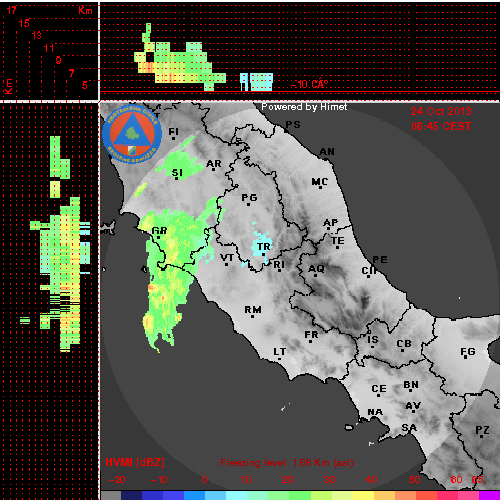
Task: Click the '-10' dBZ scale value
Action: click(x=159, y=480)
